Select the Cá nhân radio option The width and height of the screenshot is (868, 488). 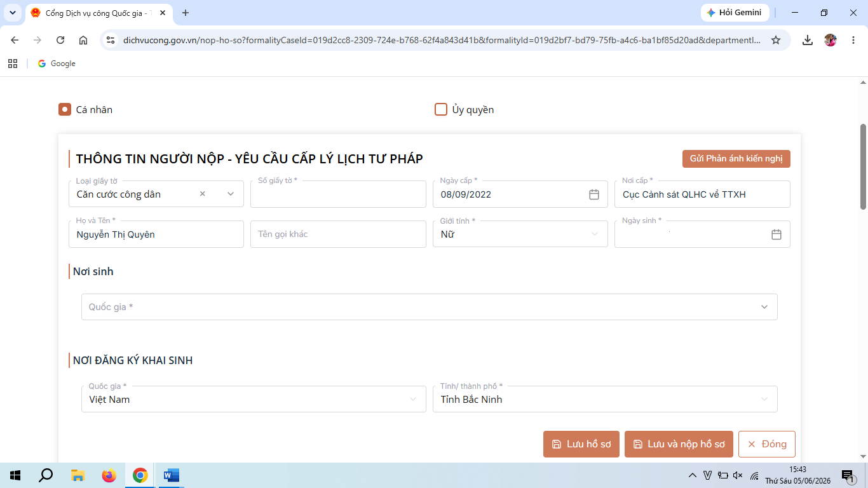pos(64,109)
